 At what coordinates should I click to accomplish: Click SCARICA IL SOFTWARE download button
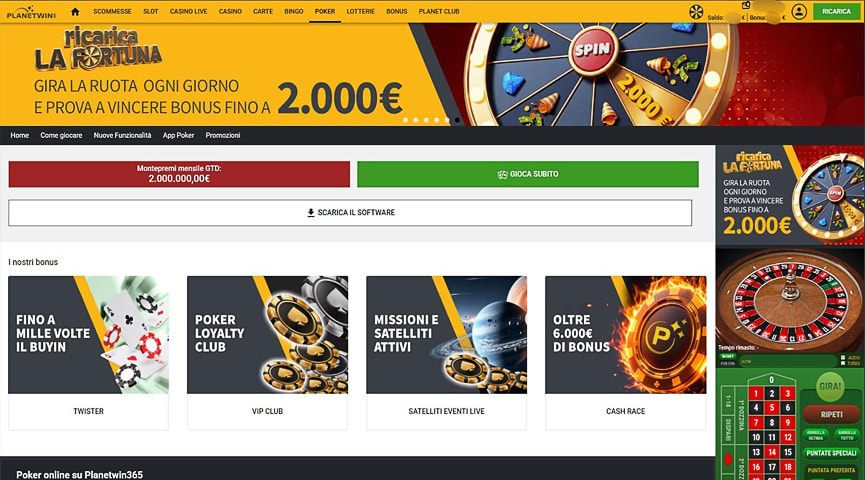pyautogui.click(x=350, y=212)
